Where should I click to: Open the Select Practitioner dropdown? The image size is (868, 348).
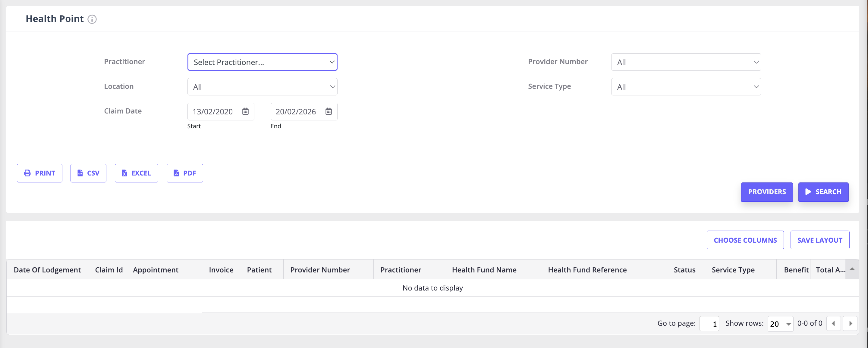point(262,62)
